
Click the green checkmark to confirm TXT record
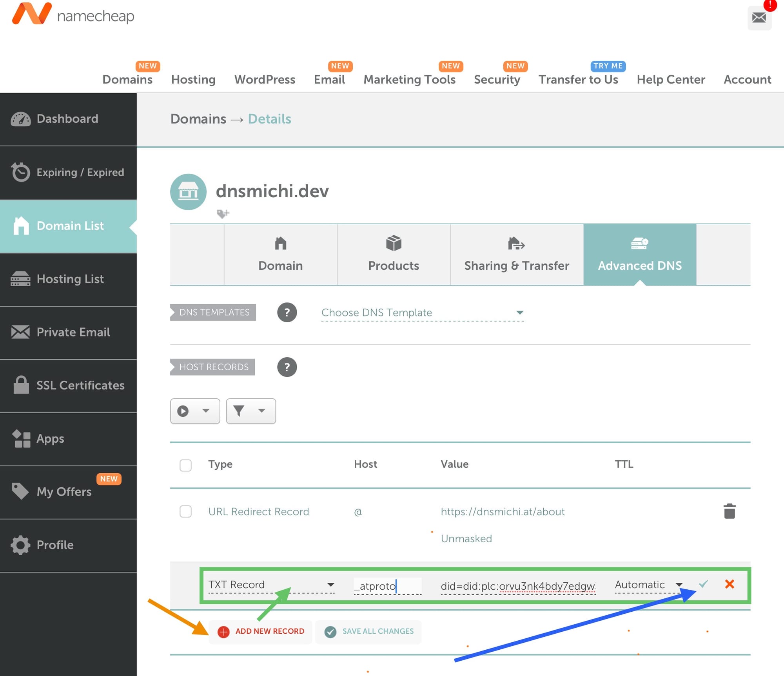click(x=703, y=584)
